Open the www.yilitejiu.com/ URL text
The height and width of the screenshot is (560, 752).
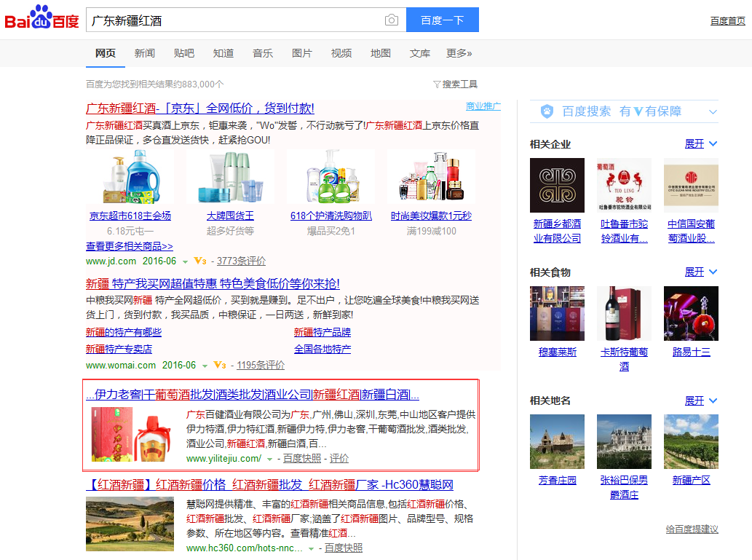pyautogui.click(x=224, y=458)
